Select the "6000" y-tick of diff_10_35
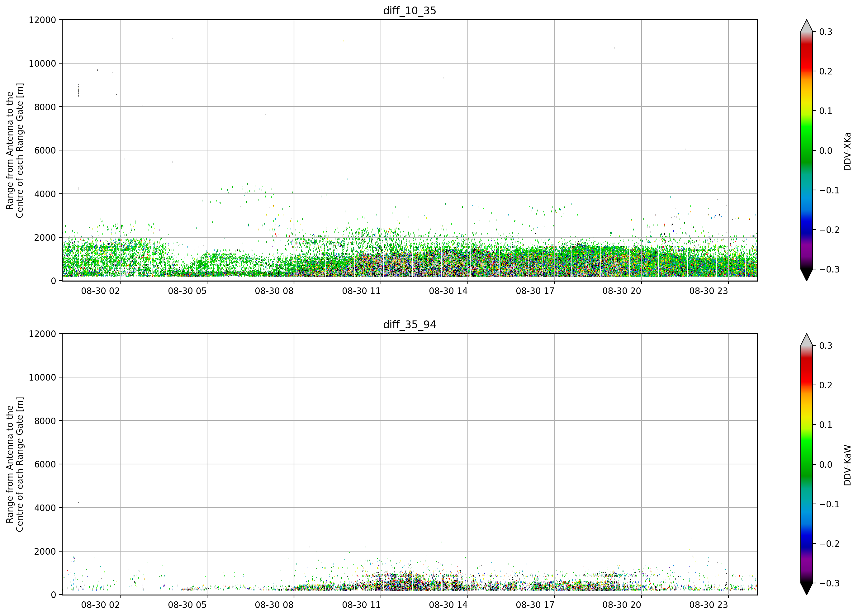Viewport: 858px width, 616px height. (x=45, y=151)
